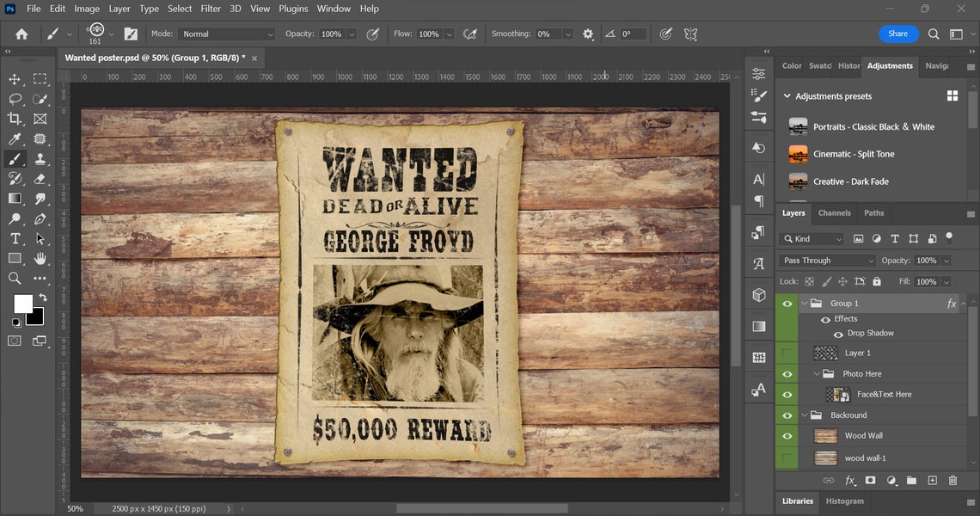Switch to the Channels tab

pos(834,212)
